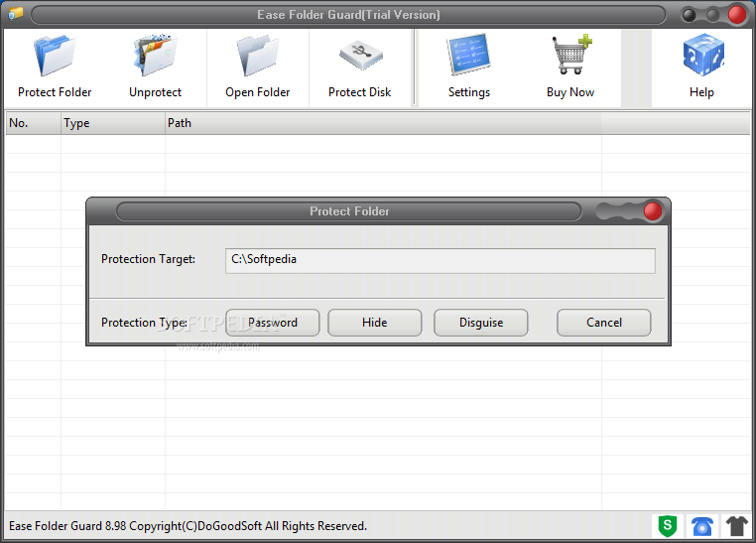The width and height of the screenshot is (756, 543).
Task: Open the Open Folder tool
Action: click(258, 56)
